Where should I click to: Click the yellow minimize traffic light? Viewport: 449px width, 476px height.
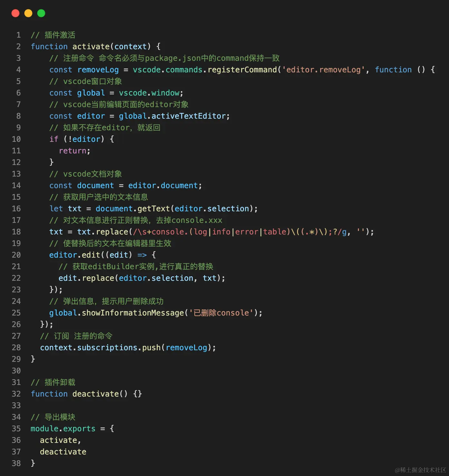[x=28, y=13]
